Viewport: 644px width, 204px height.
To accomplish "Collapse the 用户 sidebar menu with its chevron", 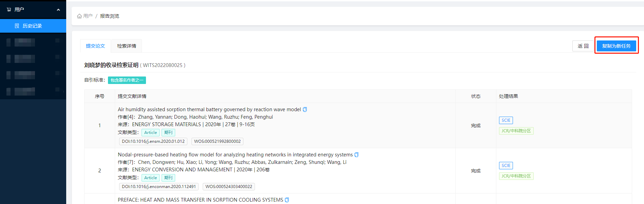I will click(58, 10).
